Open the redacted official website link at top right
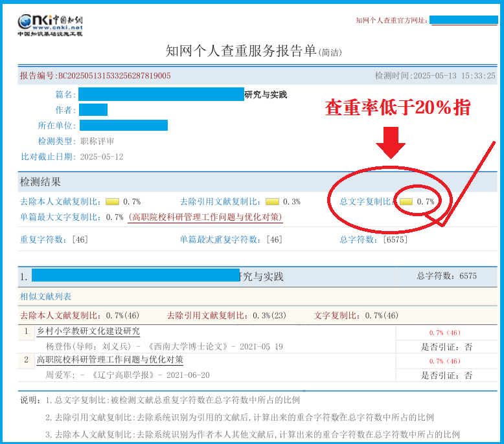Viewport: 504px width, 444px height. [463, 20]
